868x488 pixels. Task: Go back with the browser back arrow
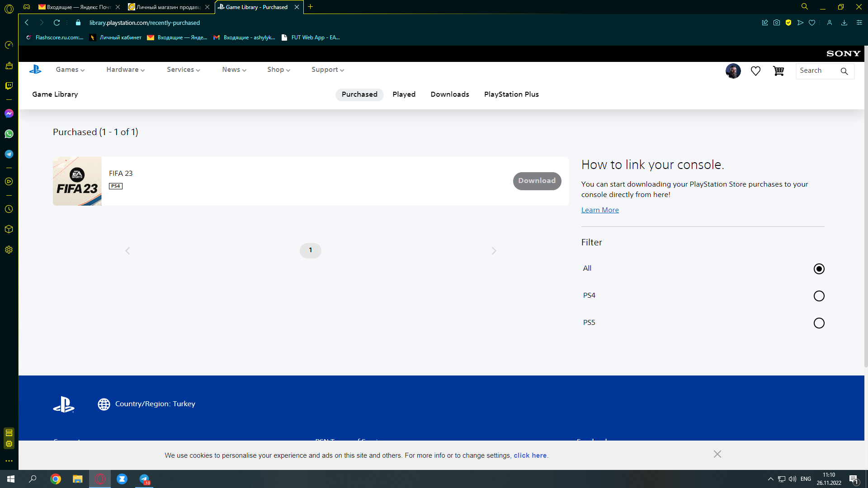(x=27, y=23)
